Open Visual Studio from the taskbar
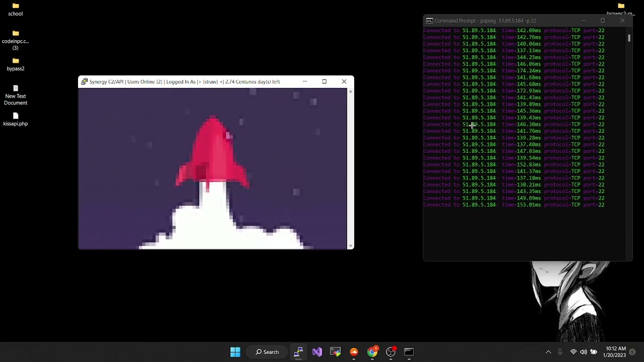644x362 pixels. (317, 352)
